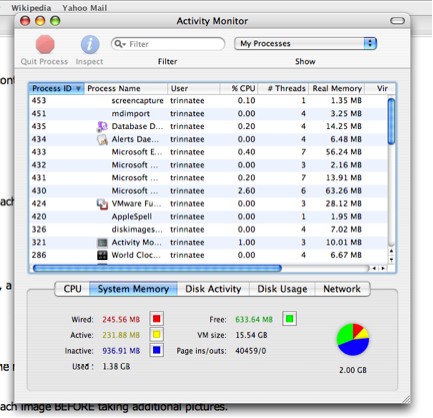Click the Quit Process stop-sign icon
This screenshot has width=433, height=418.
45,44
